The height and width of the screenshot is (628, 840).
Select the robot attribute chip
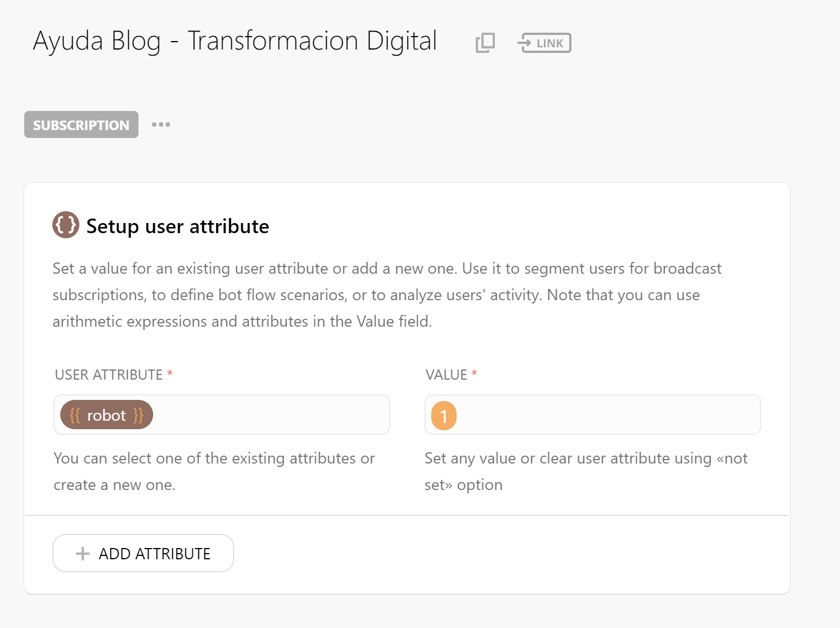(106, 415)
